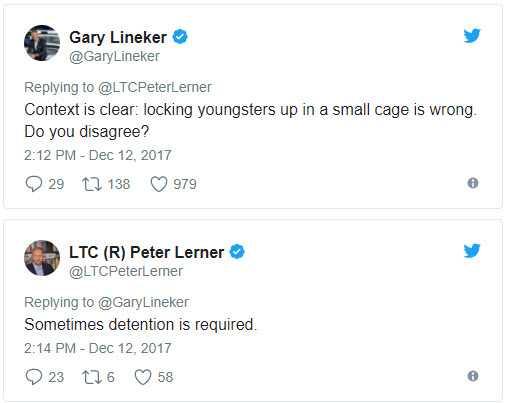506x403 pixels.
Task: Open Gary Lineker's profile picture
Action: pyautogui.click(x=42, y=43)
